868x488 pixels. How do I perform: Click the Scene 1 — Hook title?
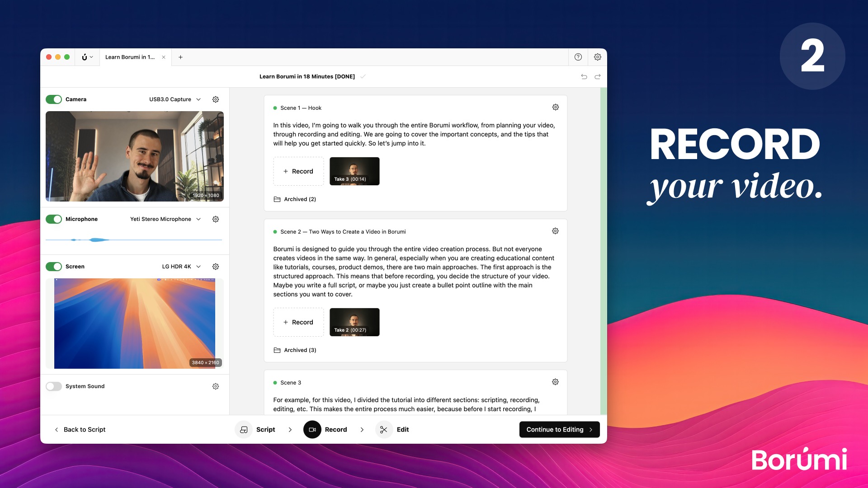click(x=301, y=108)
